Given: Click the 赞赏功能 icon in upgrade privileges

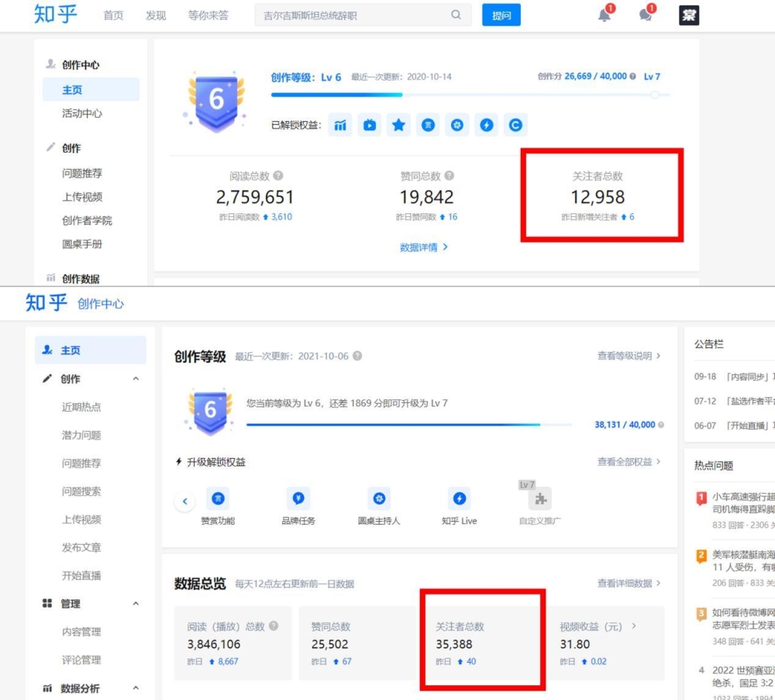Looking at the screenshot, I should pyautogui.click(x=218, y=498).
